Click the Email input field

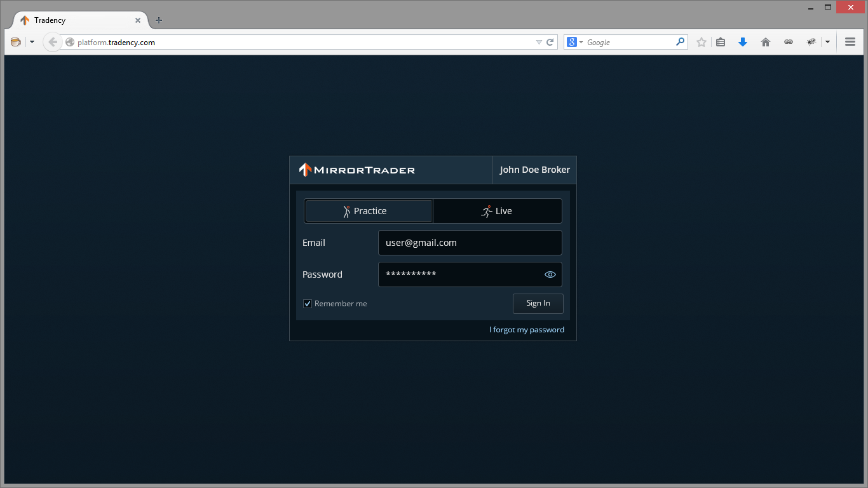click(x=470, y=243)
